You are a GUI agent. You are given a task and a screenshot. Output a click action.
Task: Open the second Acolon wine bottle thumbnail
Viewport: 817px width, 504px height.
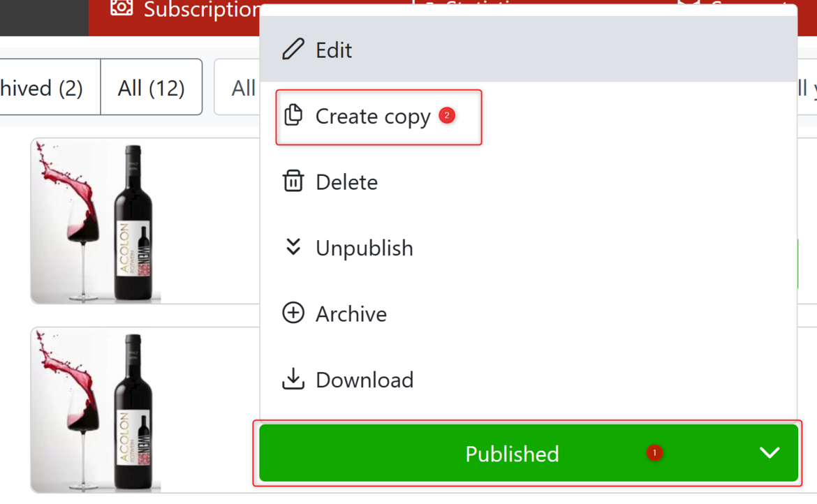coord(96,410)
